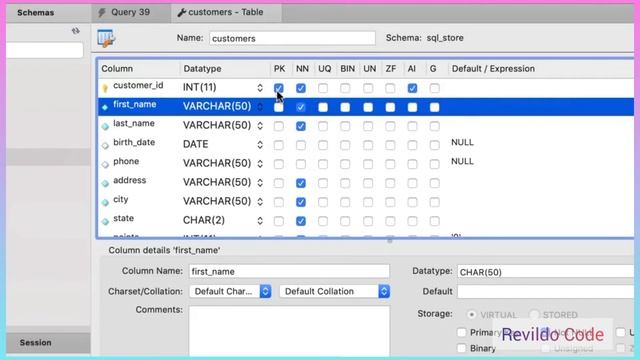This screenshot has height=360, width=640.
Task: Toggle AI checkbox for customer_id
Action: coord(412,88)
